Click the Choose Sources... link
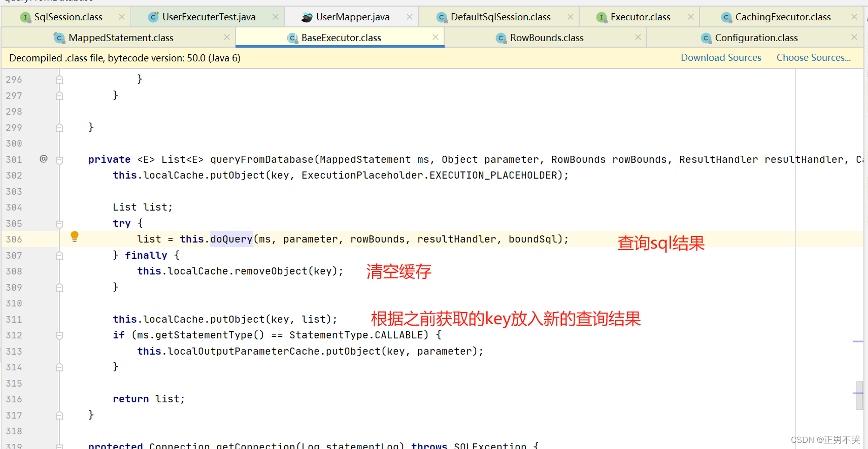This screenshot has width=868, height=449. tap(813, 58)
